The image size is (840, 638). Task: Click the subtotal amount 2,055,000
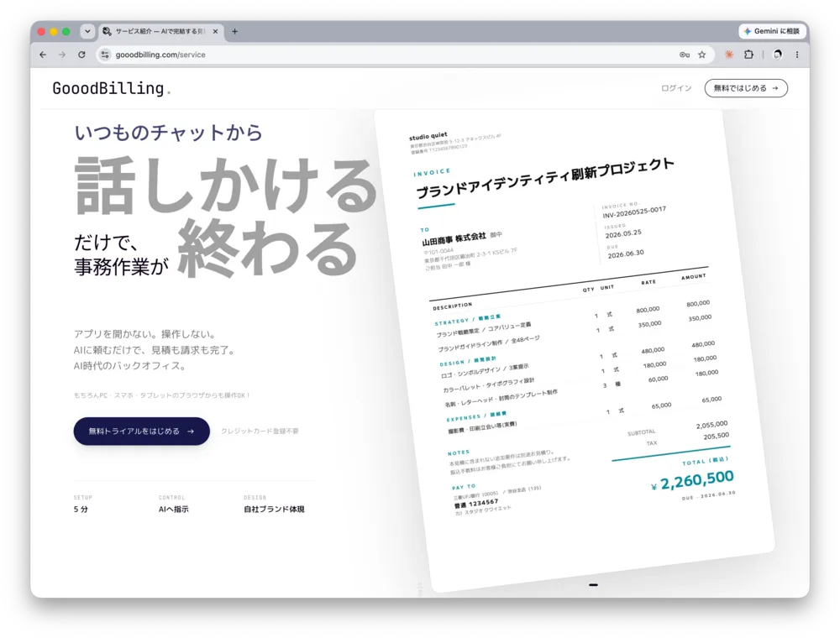coord(712,425)
